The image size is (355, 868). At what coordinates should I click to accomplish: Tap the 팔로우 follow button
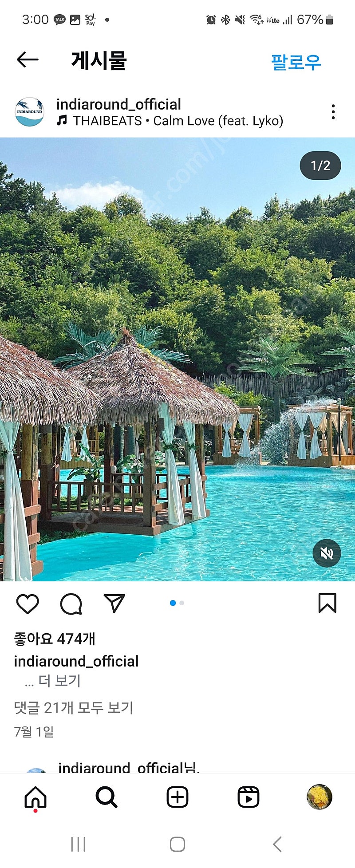click(x=296, y=61)
